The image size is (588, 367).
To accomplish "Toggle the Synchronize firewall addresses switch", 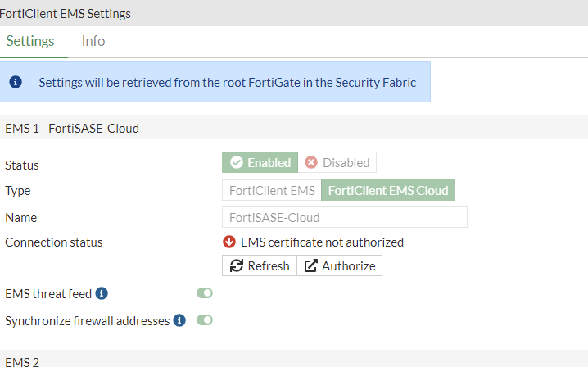I will click(x=205, y=320).
